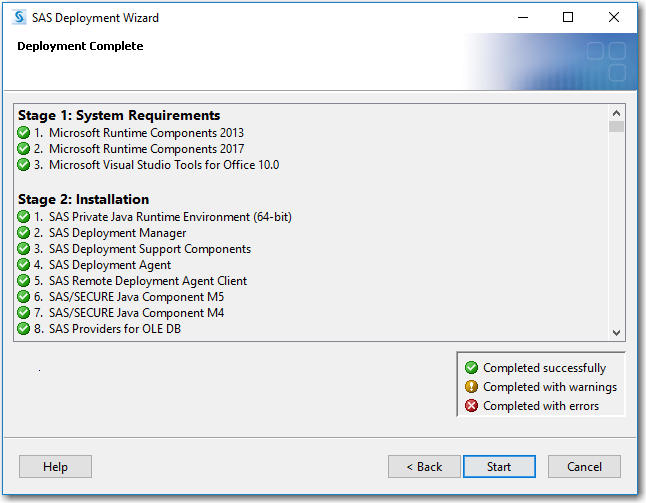Click the vertical scrollbar thumb
This screenshot has width=646, height=503.
tap(616, 127)
